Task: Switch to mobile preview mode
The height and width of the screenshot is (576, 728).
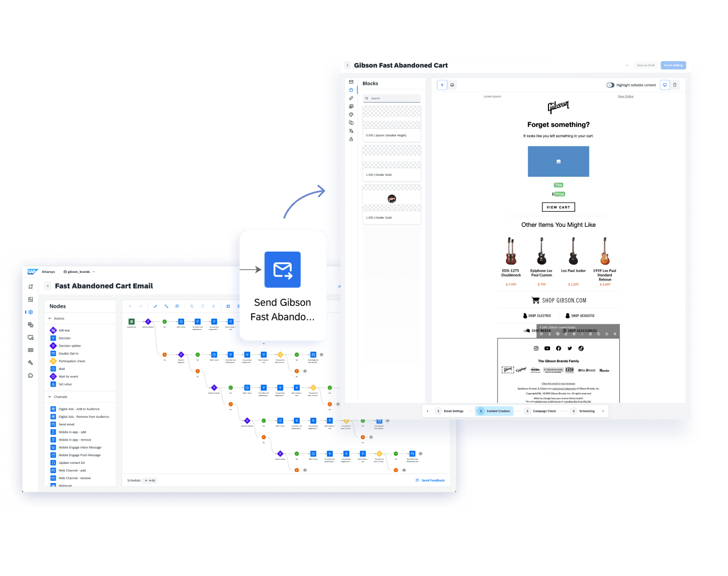Action: (x=674, y=85)
